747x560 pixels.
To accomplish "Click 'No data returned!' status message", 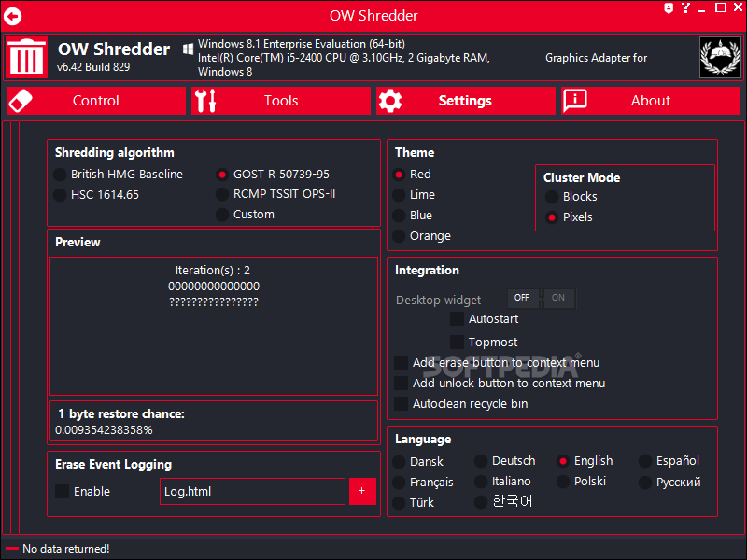I will [x=66, y=549].
